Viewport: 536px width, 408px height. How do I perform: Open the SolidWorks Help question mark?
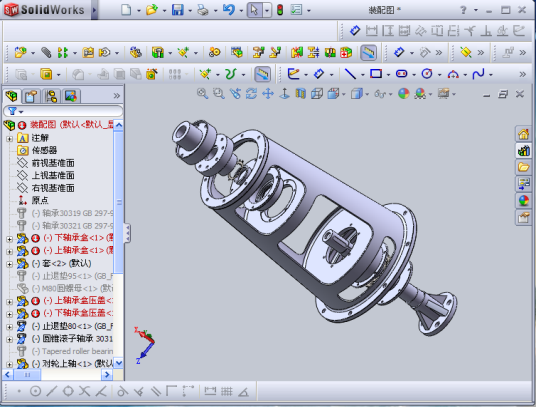point(463,10)
